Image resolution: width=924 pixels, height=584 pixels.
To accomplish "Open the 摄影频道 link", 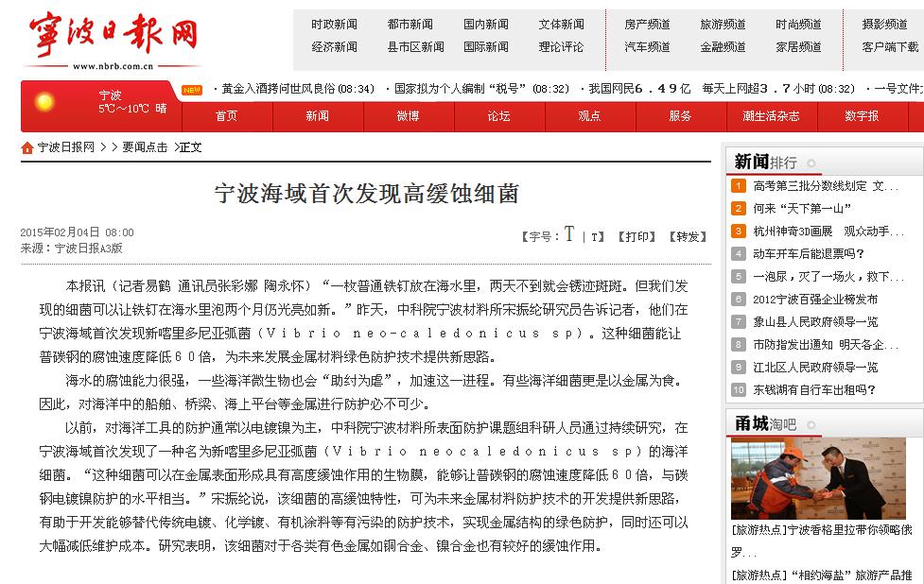I will coord(884,25).
